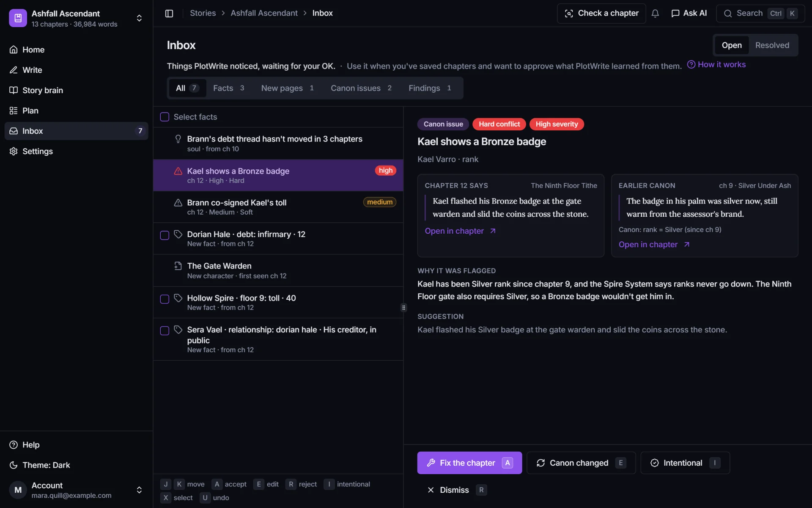Check the Hollow Spire toll checkbox
Screen dimensions: 812x508
click(x=165, y=299)
